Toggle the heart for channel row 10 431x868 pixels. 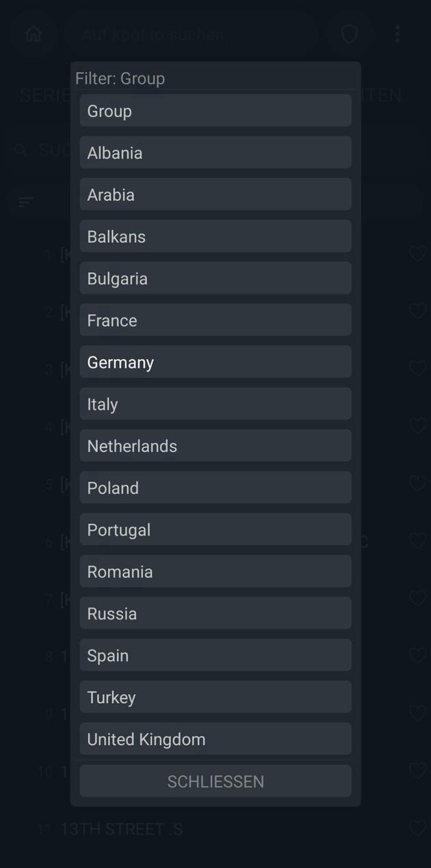pyautogui.click(x=417, y=771)
